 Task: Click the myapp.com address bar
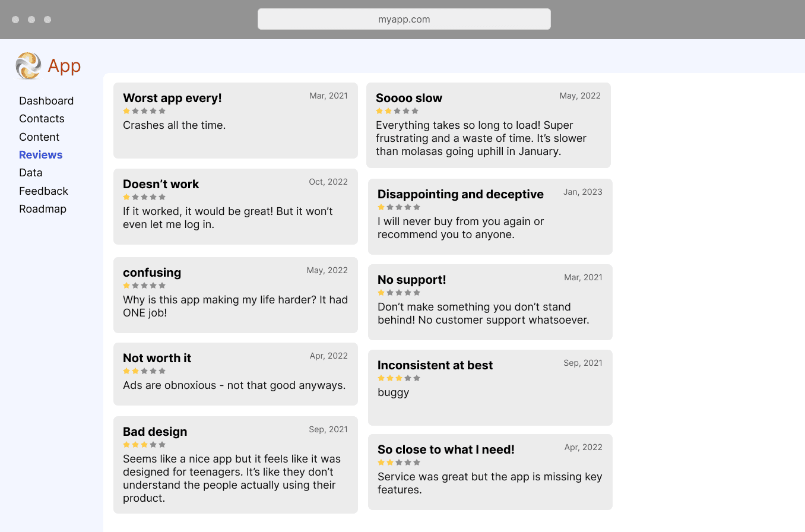pyautogui.click(x=404, y=19)
